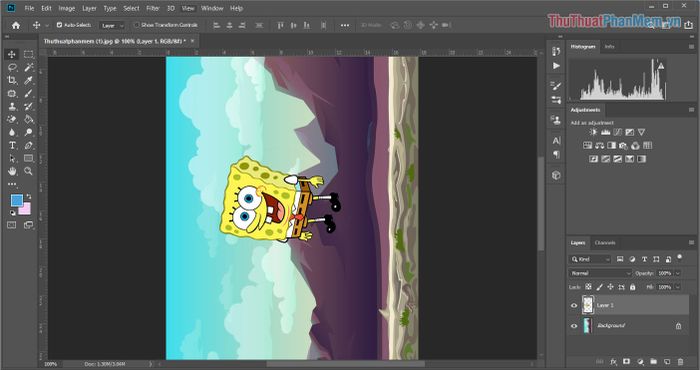
Task: Select the Zoom tool
Action: (x=29, y=171)
